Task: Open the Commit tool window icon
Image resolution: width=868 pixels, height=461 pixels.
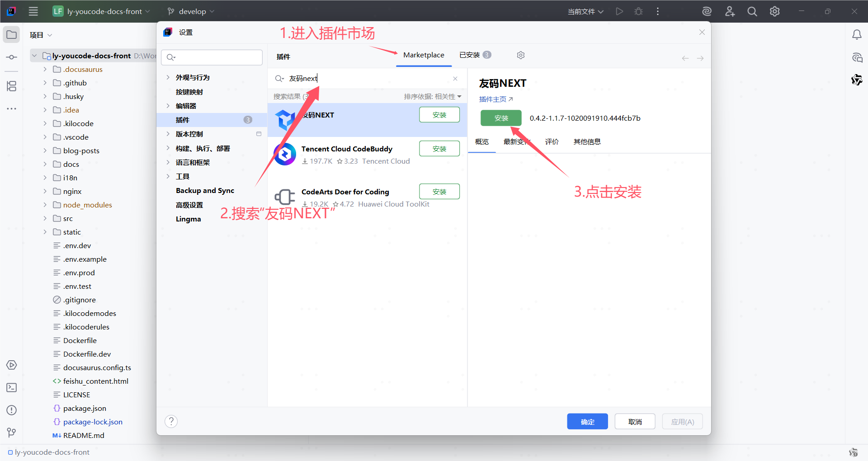Action: (12, 57)
